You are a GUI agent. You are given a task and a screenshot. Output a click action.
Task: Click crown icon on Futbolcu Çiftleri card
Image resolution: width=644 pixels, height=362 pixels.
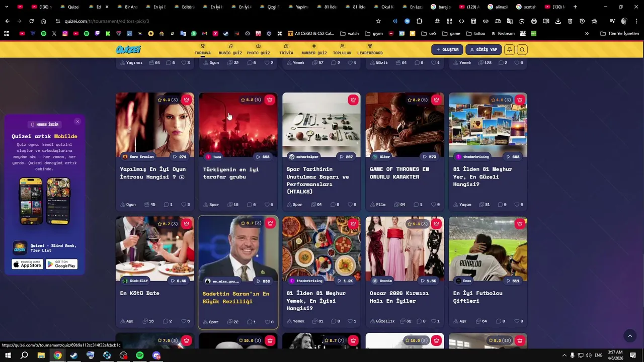[520, 224]
